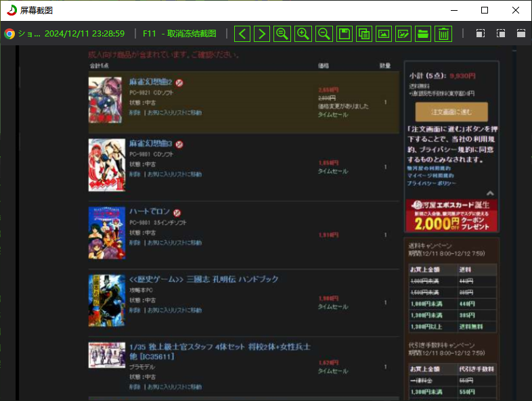Go to the next screenshot with right arrow
This screenshot has width=532, height=401.
pos(262,34)
